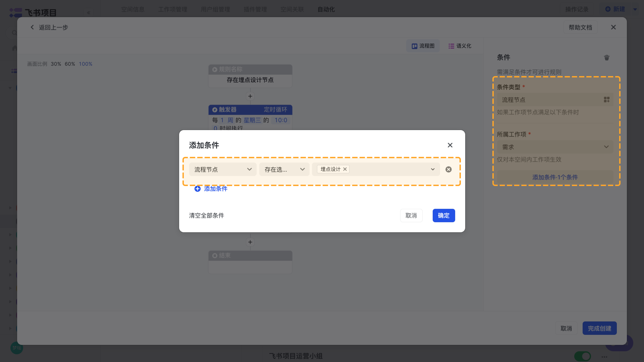The height and width of the screenshot is (362, 644).
Task: Click the back arrow next to 返回上一步
Action: point(32,27)
